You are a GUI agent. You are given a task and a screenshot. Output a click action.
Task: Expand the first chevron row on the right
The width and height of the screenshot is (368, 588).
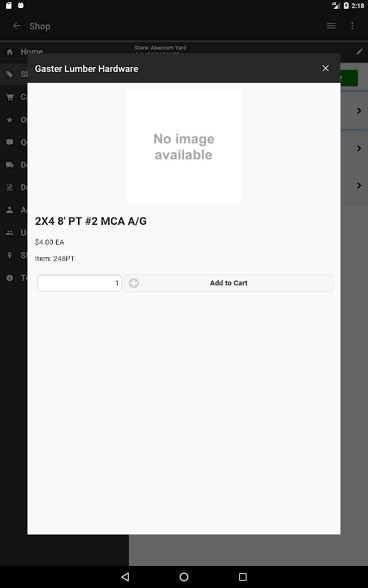tap(359, 111)
